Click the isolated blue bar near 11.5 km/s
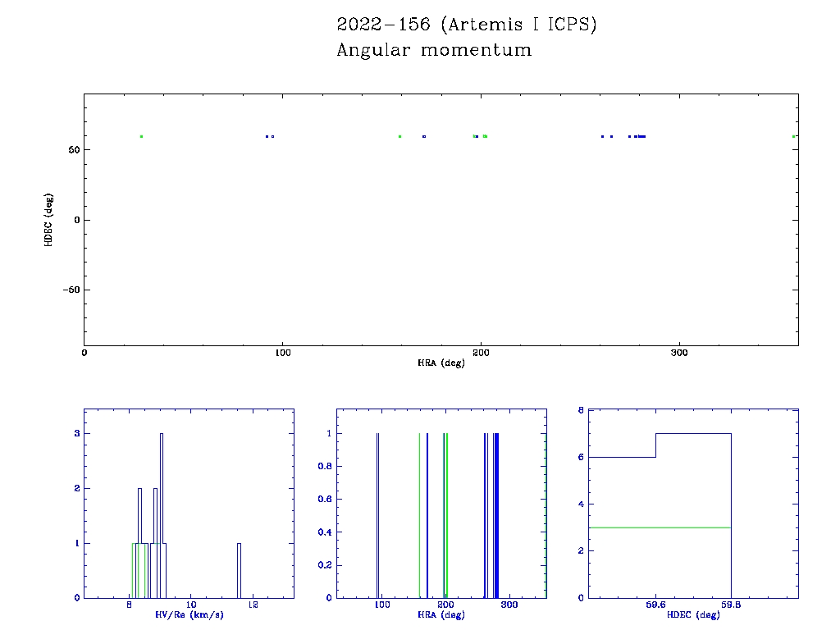This screenshot has height=630, width=840. 239,571
